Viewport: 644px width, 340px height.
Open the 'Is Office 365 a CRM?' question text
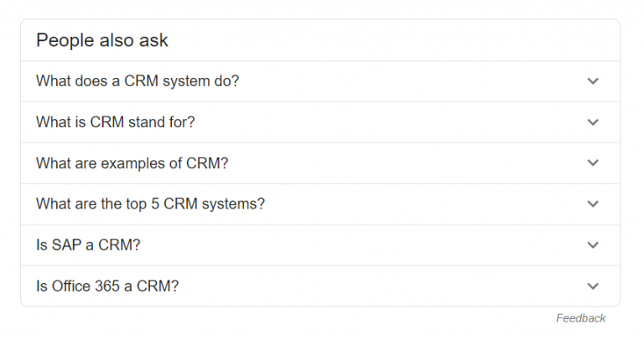107,286
